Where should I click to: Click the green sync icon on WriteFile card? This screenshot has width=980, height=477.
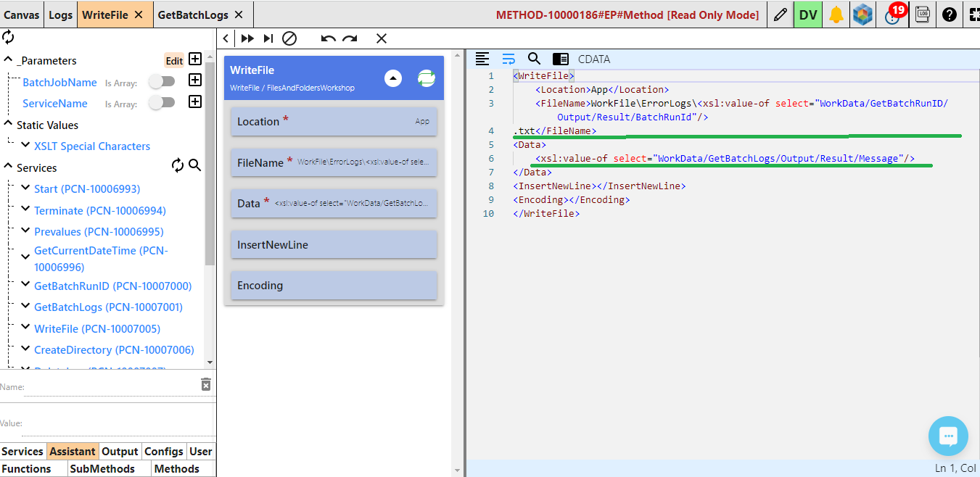427,78
